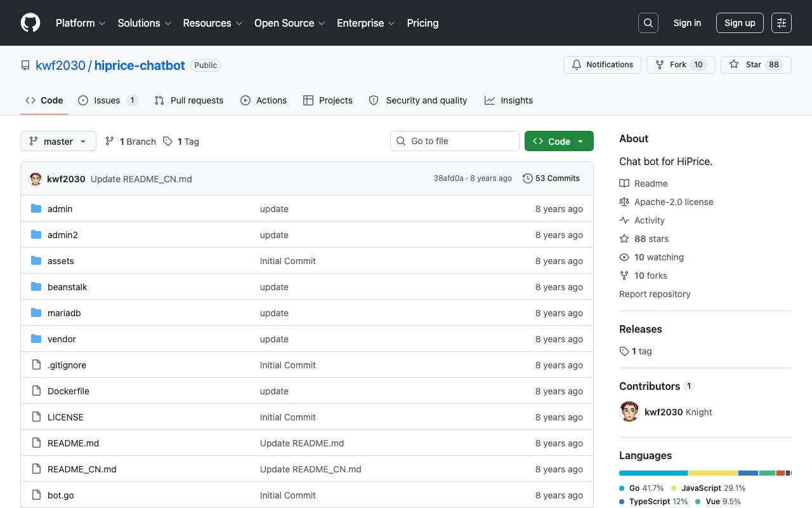812x508 pixels.
Task: Click the LICENSE file icon
Action: 36,417
